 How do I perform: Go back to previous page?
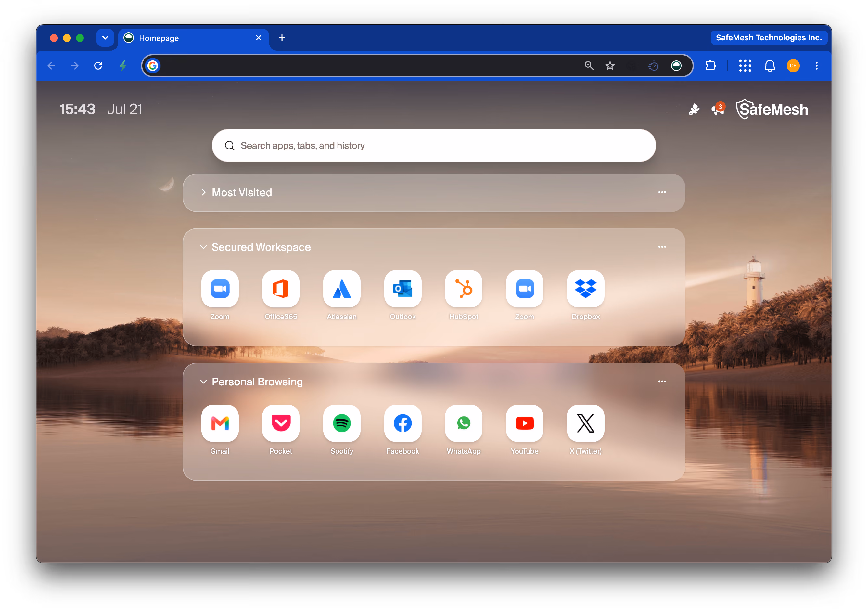point(52,66)
